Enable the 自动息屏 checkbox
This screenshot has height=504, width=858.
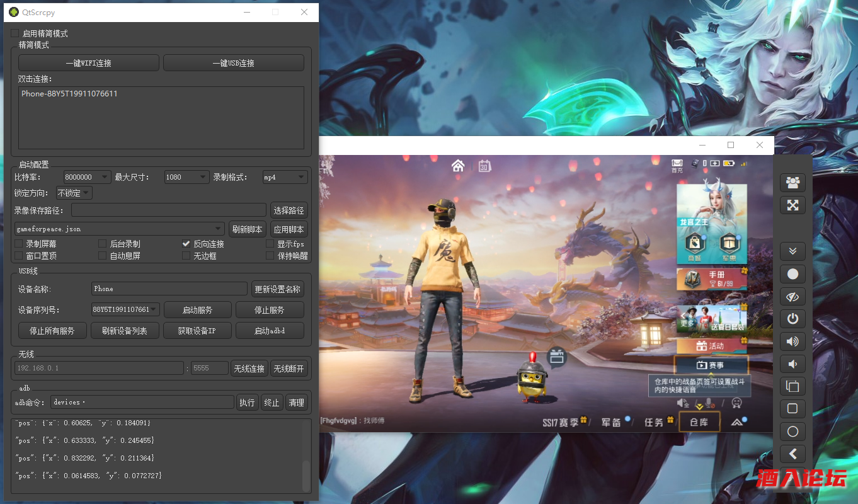[102, 256]
